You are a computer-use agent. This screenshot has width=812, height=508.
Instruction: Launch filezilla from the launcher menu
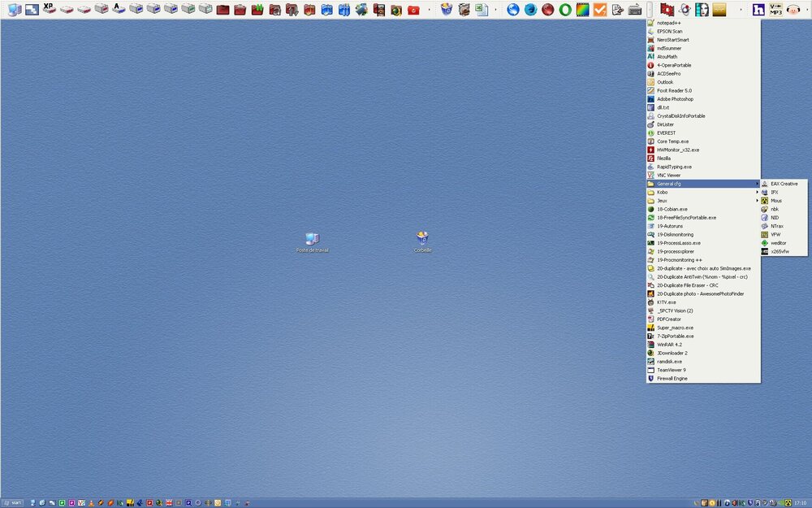coord(663,158)
